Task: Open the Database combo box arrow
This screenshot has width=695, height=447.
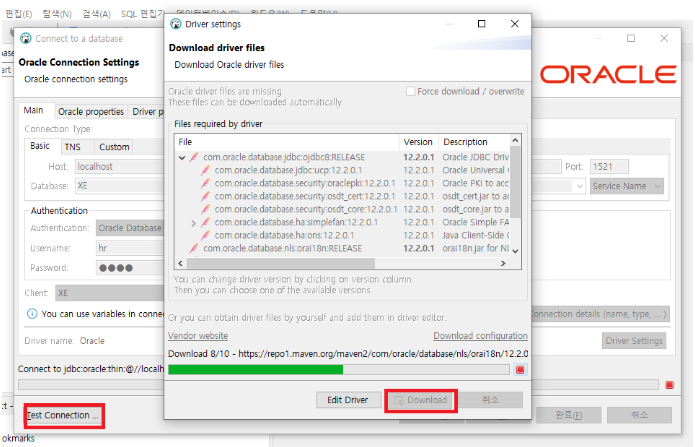Action: (x=579, y=186)
